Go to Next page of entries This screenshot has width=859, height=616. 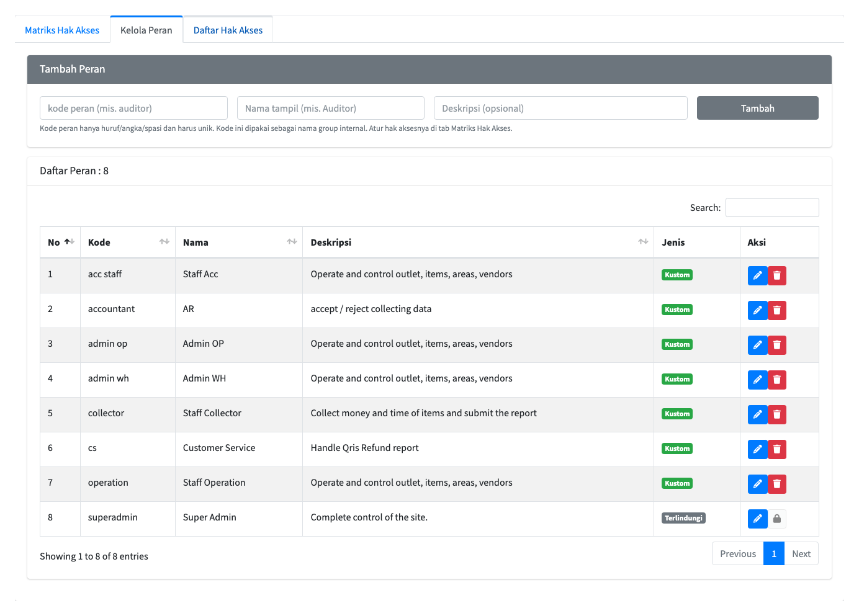801,554
